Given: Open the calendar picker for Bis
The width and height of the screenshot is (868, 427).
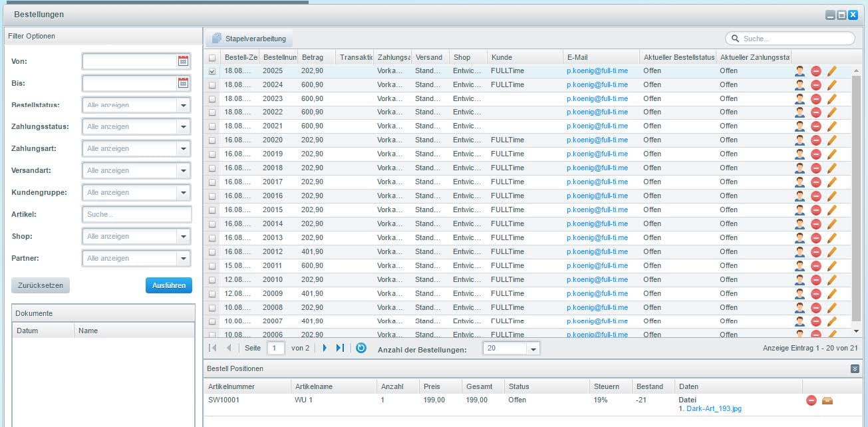Looking at the screenshot, I should point(183,83).
